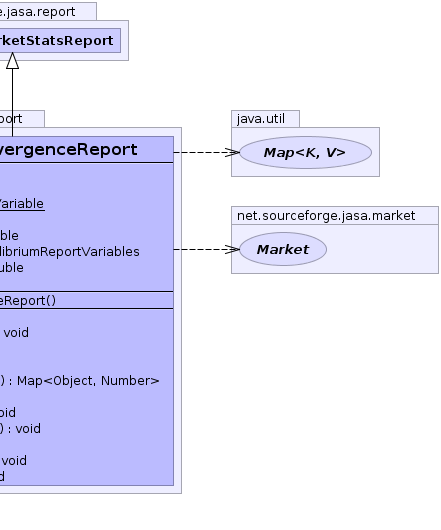Click the libriumReportVariables attribute text
Screen dimensions: 441x530
[69, 252]
